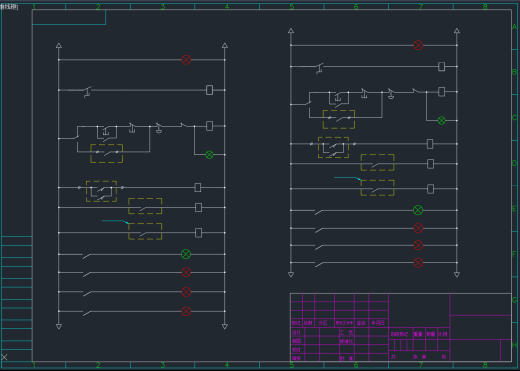
Task: Click the coil on left circuit's changeover-contact rung
Action: 198,188
